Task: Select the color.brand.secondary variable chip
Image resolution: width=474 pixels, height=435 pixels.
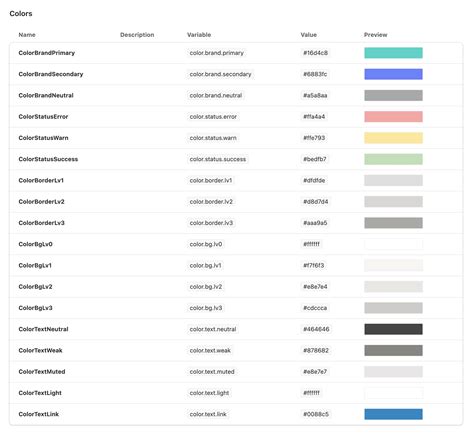Action: pos(220,74)
